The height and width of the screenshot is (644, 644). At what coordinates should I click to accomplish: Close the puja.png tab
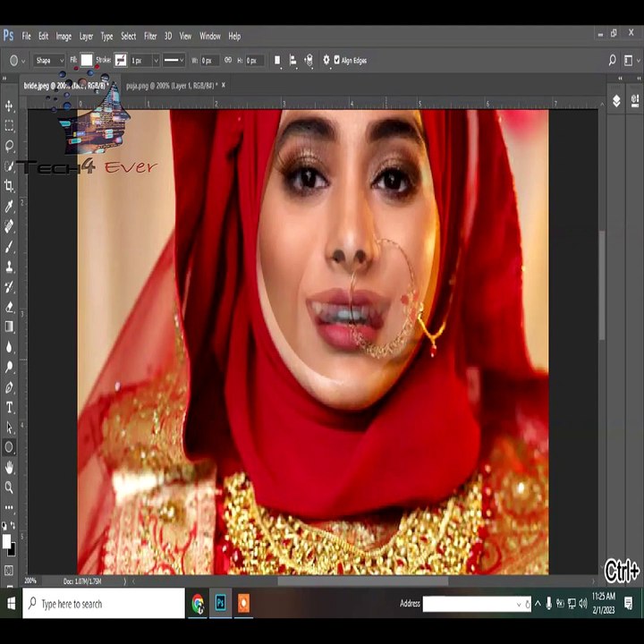pyautogui.click(x=224, y=85)
